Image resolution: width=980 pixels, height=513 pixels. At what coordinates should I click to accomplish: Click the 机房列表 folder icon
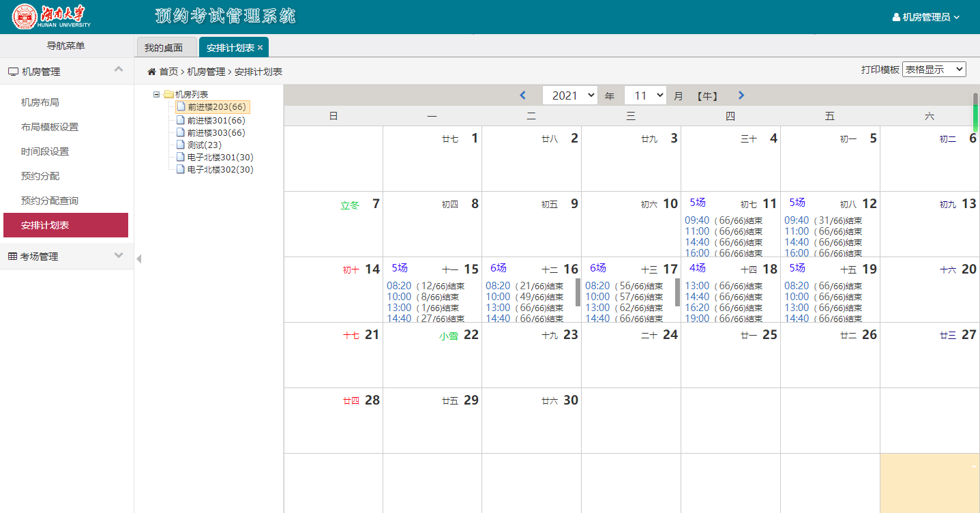(x=168, y=95)
